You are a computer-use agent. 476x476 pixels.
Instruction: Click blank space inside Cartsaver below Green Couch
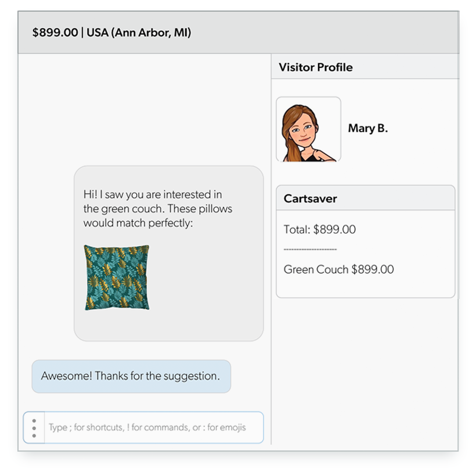[x=365, y=287]
